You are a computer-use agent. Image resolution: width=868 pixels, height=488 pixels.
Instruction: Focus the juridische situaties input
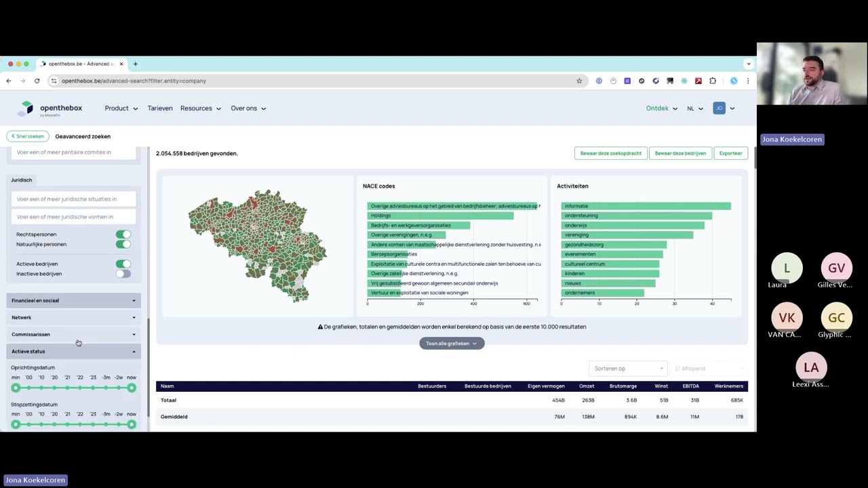tap(73, 199)
